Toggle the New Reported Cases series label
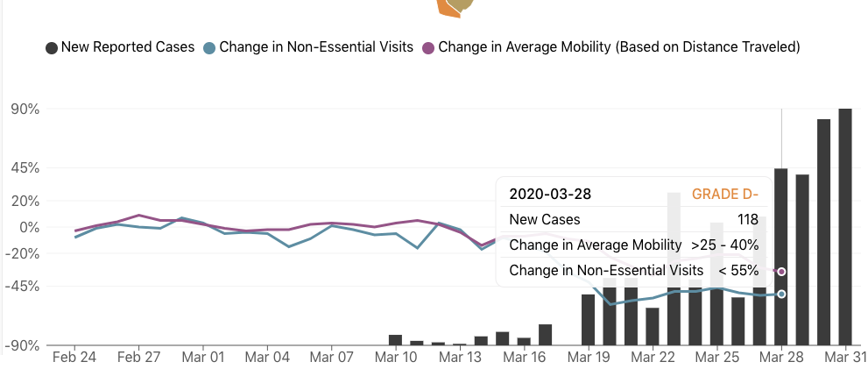868x369 pixels. [127, 46]
